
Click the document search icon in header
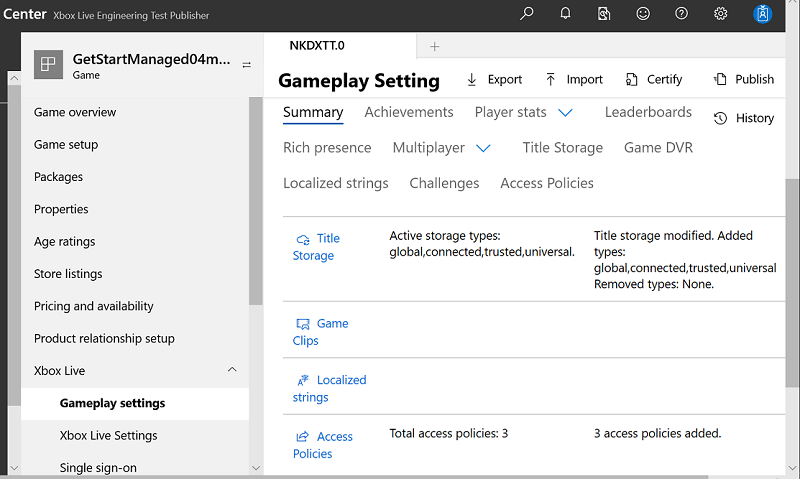[x=604, y=14]
